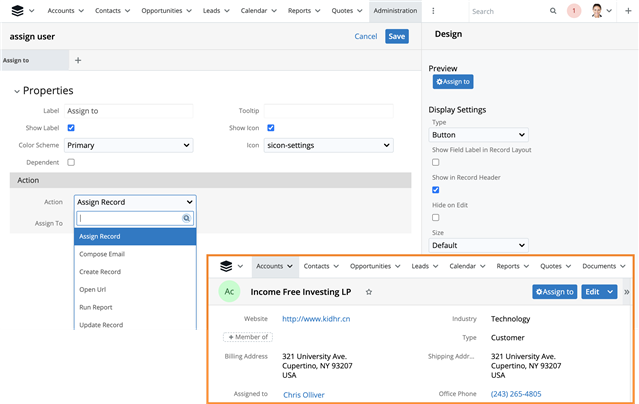Viewport: 639px width, 404px height.
Task: Click the user avatar in top right
Action: point(598,11)
